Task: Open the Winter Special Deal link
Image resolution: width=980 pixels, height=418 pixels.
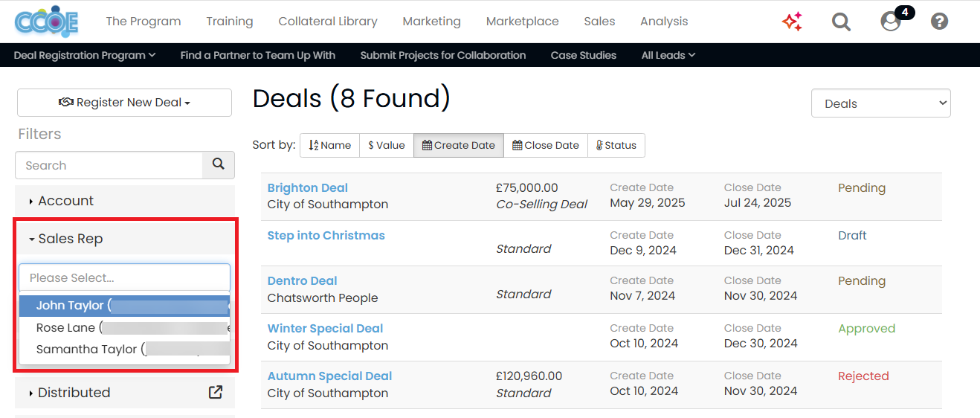Action: 326,329
